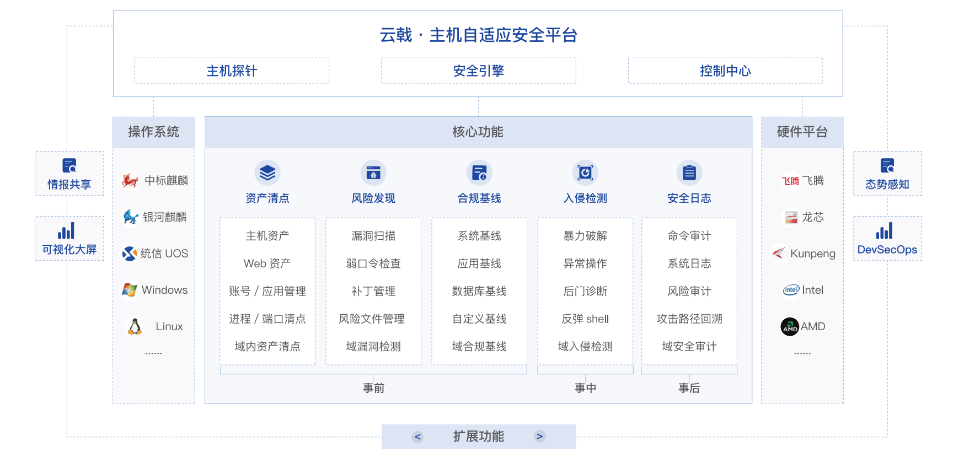Click the 情报共享 document icon
The image size is (980, 463).
[69, 165]
